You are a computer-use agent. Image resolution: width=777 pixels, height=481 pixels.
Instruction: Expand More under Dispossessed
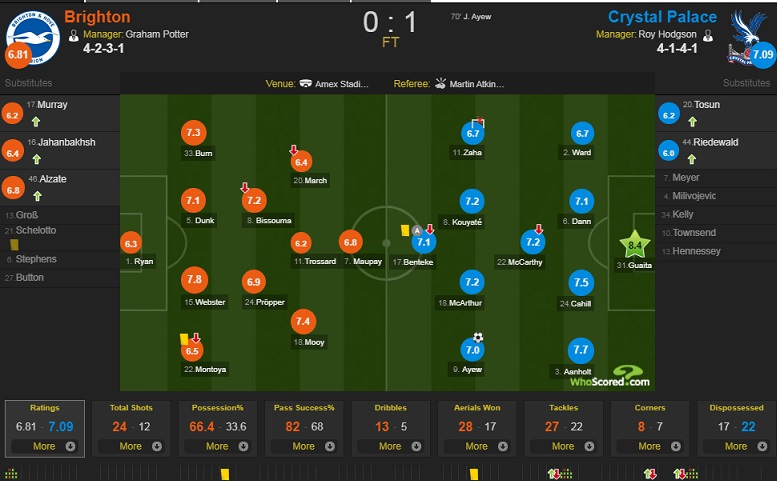736,446
